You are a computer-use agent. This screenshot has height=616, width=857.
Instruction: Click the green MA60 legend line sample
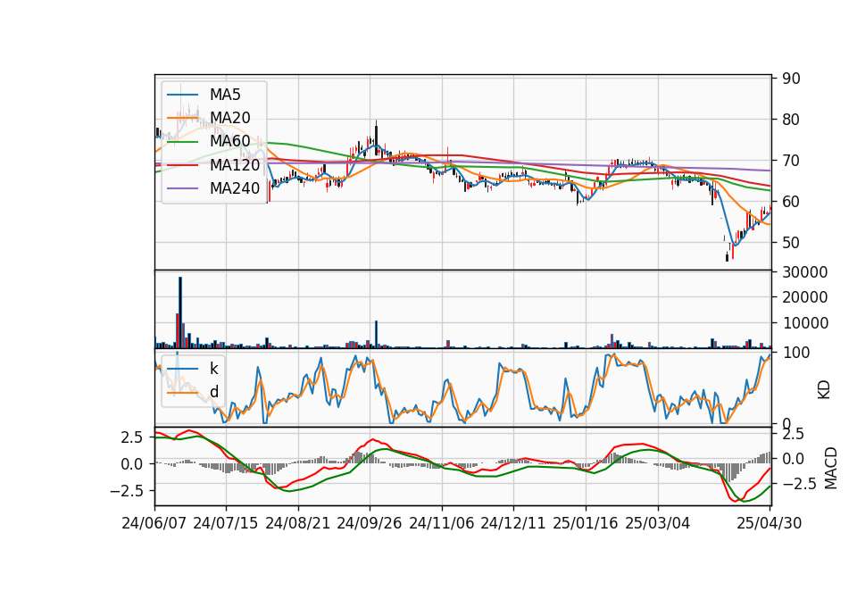pos(182,142)
